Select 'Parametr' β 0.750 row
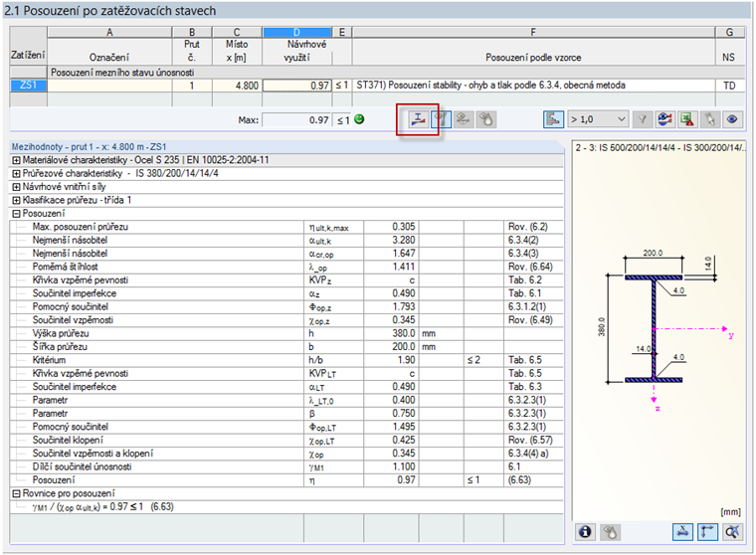The width and height of the screenshot is (756, 555). tap(286, 414)
